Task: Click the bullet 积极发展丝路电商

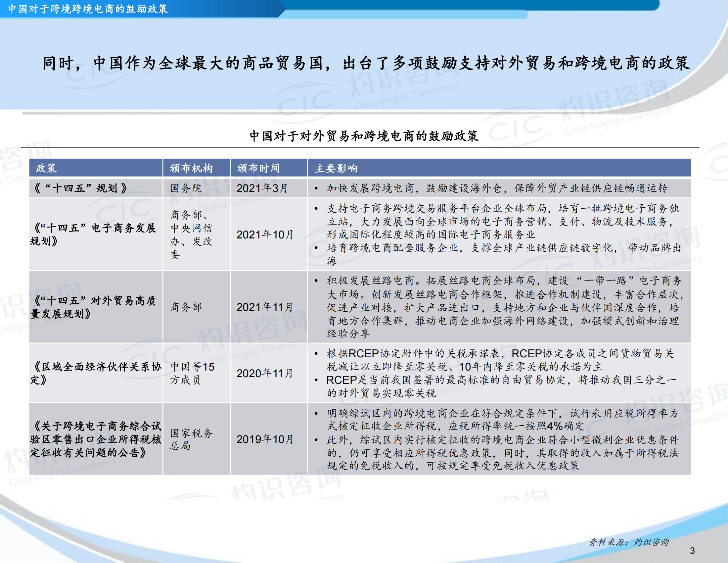Action: pyautogui.click(x=505, y=307)
